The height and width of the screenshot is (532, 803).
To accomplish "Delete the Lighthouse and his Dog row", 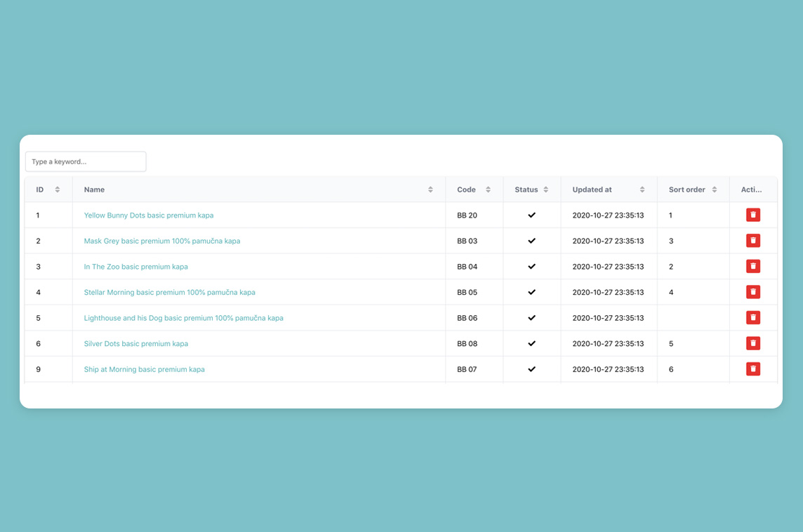I will point(752,317).
